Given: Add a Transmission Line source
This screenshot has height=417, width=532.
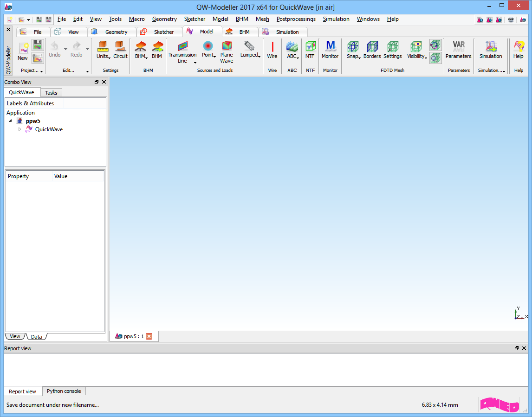Looking at the screenshot, I should pyautogui.click(x=182, y=51).
